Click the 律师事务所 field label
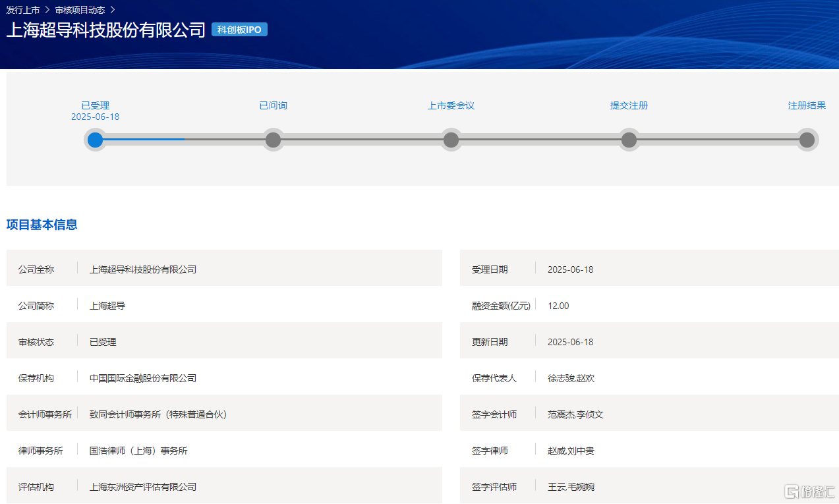Screen dimensions: 839x504 41,451
